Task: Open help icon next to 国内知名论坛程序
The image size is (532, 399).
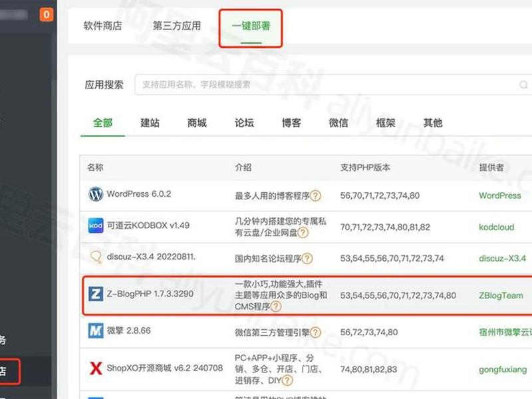Action: click(307, 259)
